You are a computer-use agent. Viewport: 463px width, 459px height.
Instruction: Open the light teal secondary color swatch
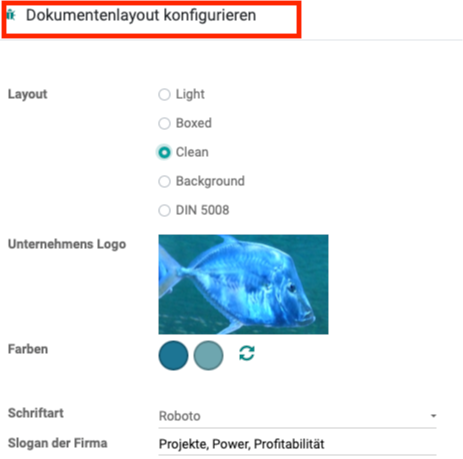tap(208, 355)
